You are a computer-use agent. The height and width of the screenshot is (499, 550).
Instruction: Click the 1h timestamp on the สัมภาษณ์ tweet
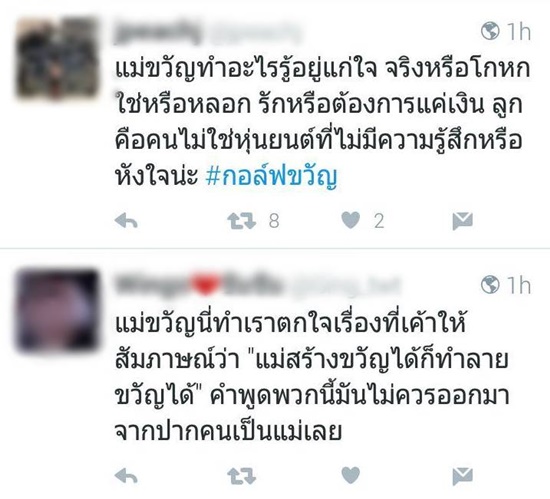(519, 285)
